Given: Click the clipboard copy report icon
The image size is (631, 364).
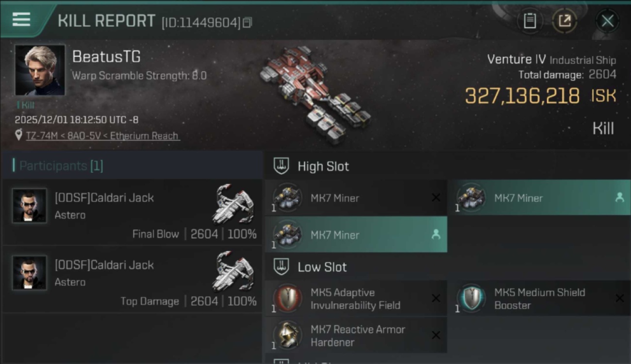Looking at the screenshot, I should pyautogui.click(x=530, y=21).
